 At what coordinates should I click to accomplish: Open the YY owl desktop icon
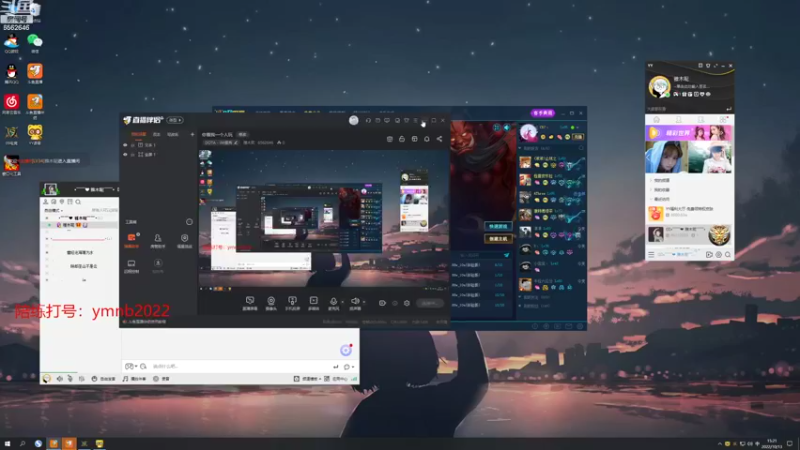coord(35,135)
